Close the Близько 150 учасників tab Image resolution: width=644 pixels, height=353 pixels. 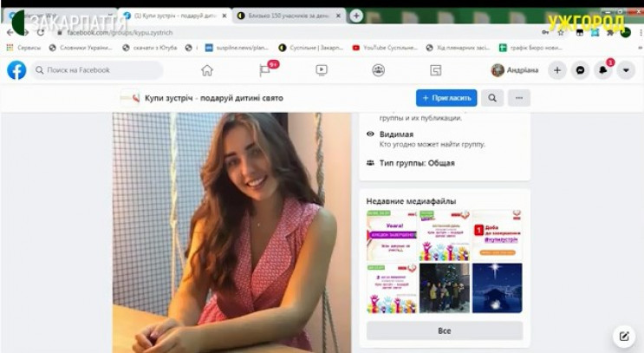[338, 16]
